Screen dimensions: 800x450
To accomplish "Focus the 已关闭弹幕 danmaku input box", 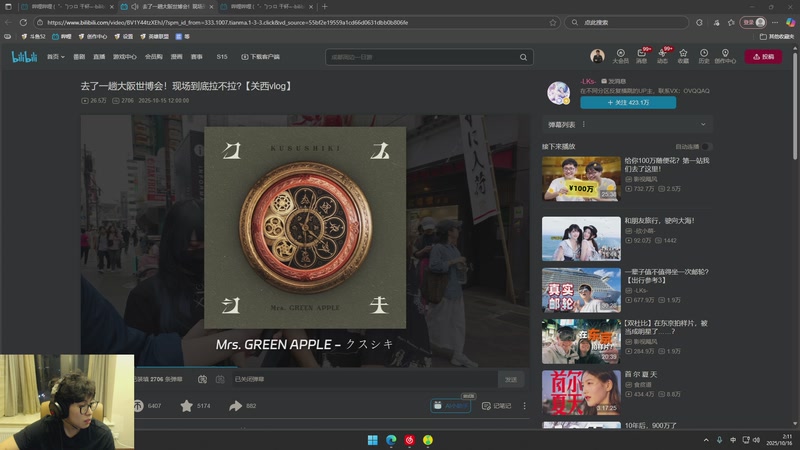I will [364, 379].
